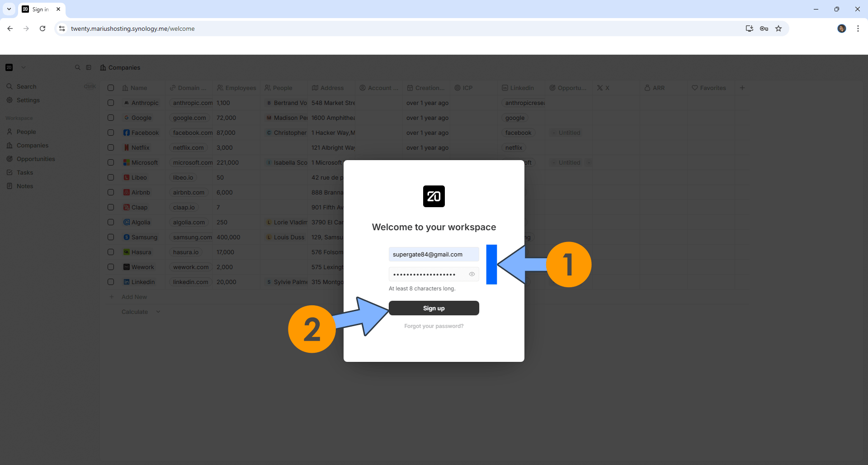Select Opportunities in the sidebar
This screenshot has height=465, width=868.
click(36, 159)
